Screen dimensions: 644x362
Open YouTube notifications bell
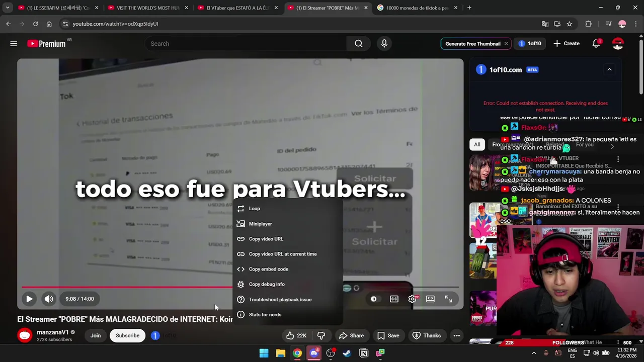[596, 44]
